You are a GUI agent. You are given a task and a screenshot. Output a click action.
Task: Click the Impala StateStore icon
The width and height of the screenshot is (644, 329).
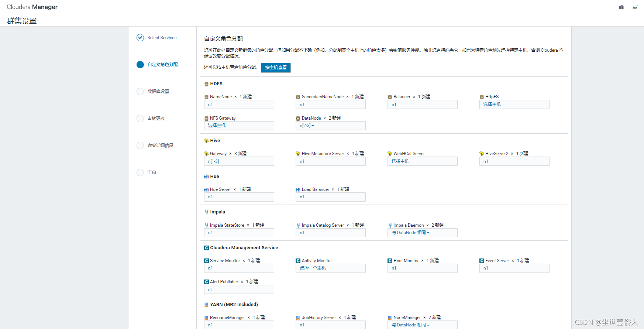coord(206,225)
